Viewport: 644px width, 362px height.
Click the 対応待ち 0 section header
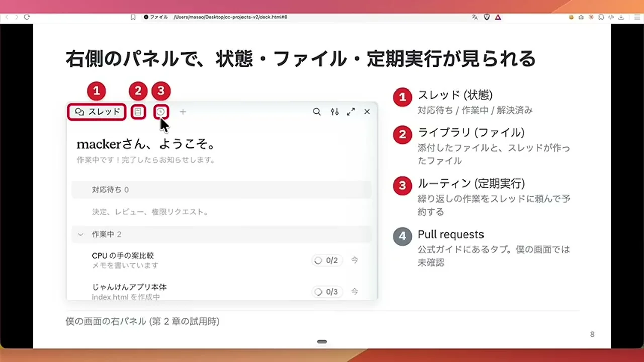222,190
